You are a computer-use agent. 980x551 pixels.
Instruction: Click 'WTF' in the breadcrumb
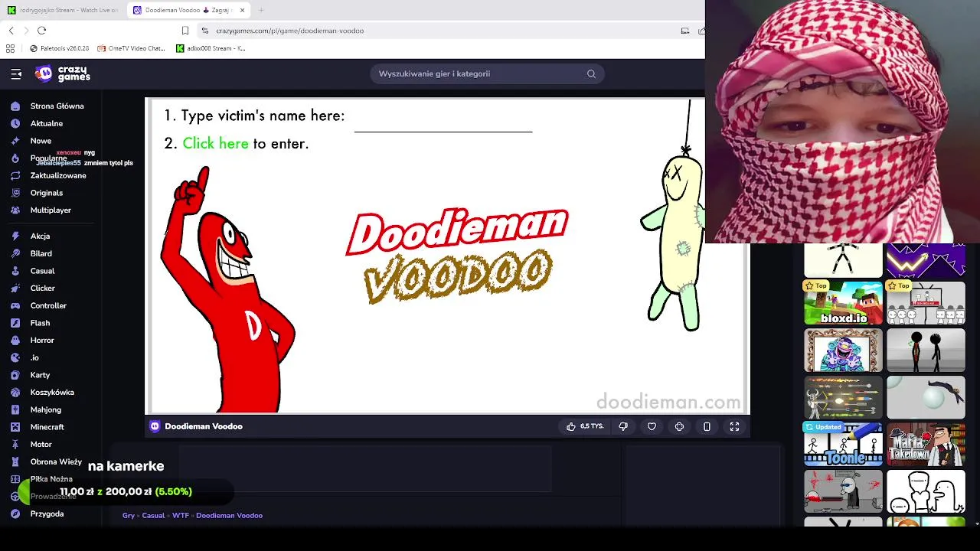(x=180, y=515)
